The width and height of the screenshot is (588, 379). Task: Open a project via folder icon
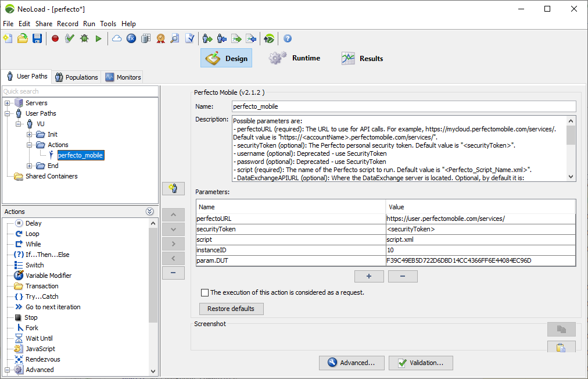(23, 38)
